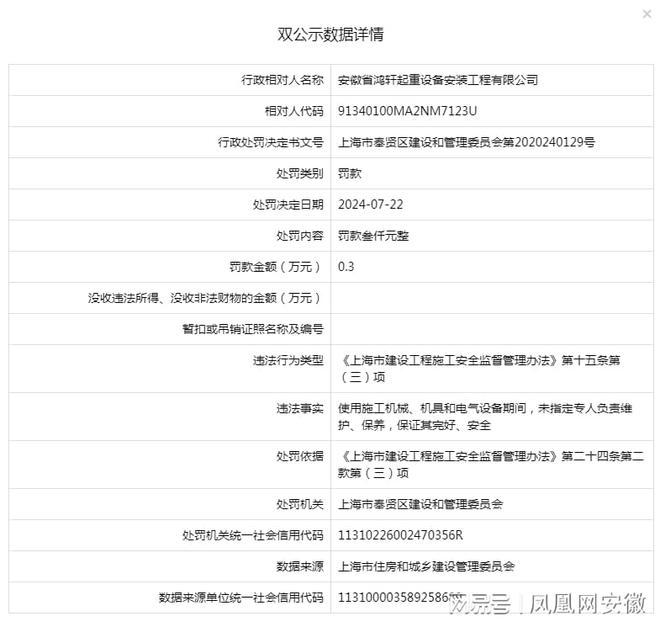
Task: Select the 违法行为类型 label
Action: pos(288,361)
